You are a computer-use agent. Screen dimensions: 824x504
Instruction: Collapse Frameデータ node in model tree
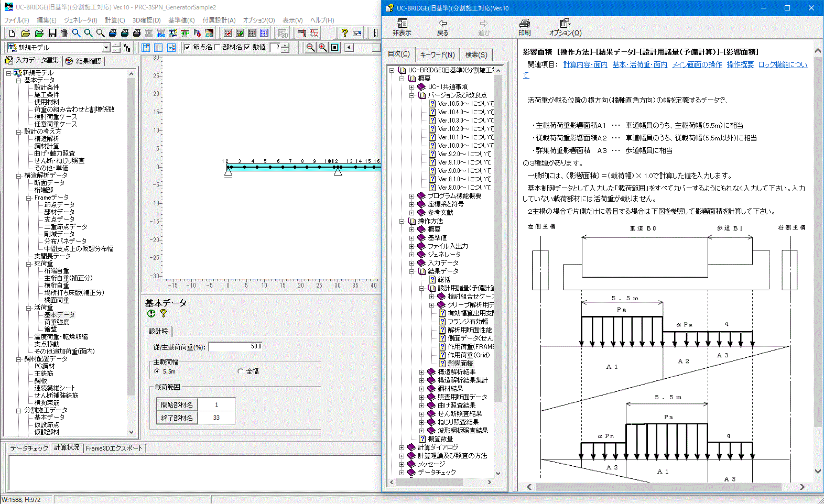tap(29, 198)
